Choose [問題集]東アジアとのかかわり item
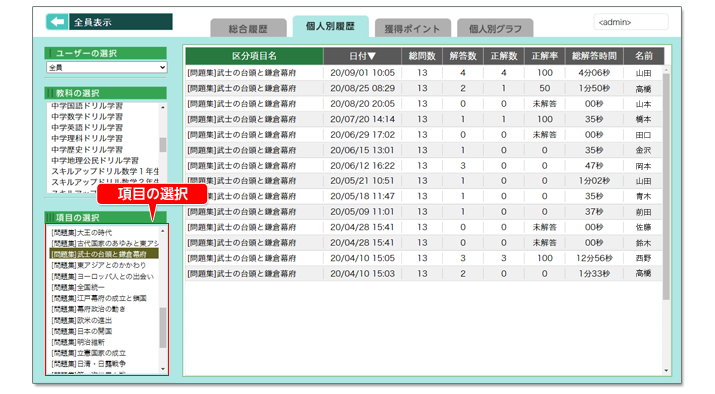Screen dimensions: 715x394 click(x=98, y=265)
